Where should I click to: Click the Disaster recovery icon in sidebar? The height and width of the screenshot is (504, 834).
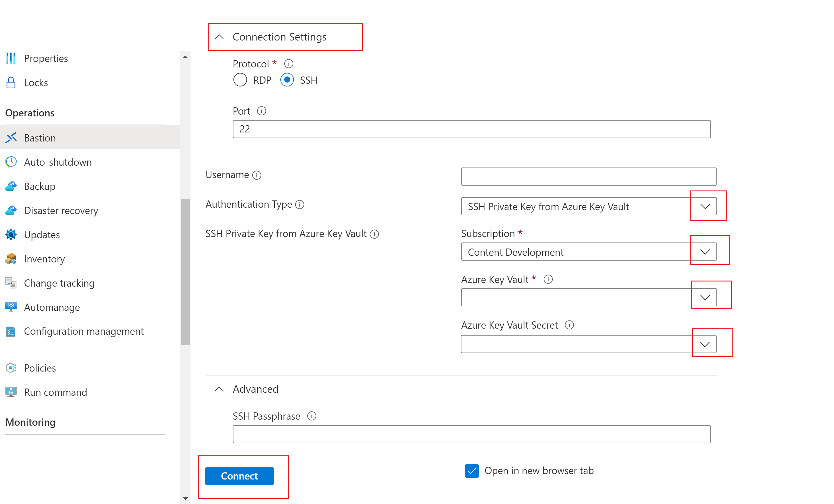click(x=12, y=210)
